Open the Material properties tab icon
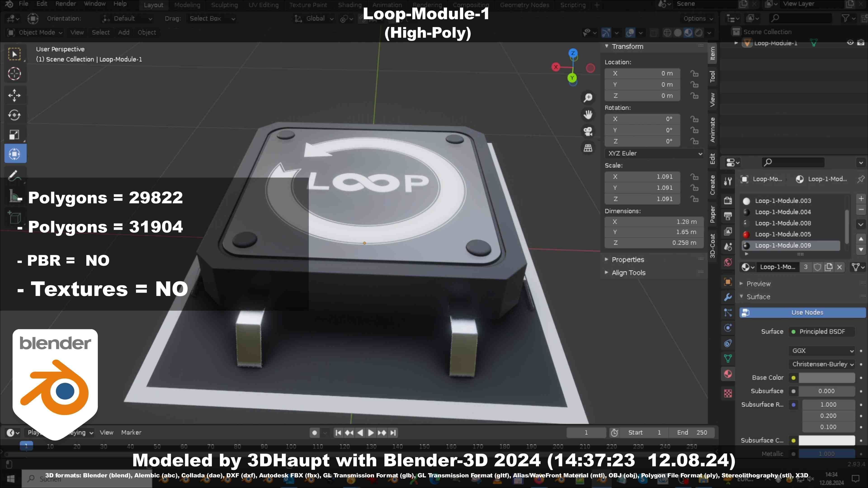This screenshot has height=488, width=868. (728, 374)
